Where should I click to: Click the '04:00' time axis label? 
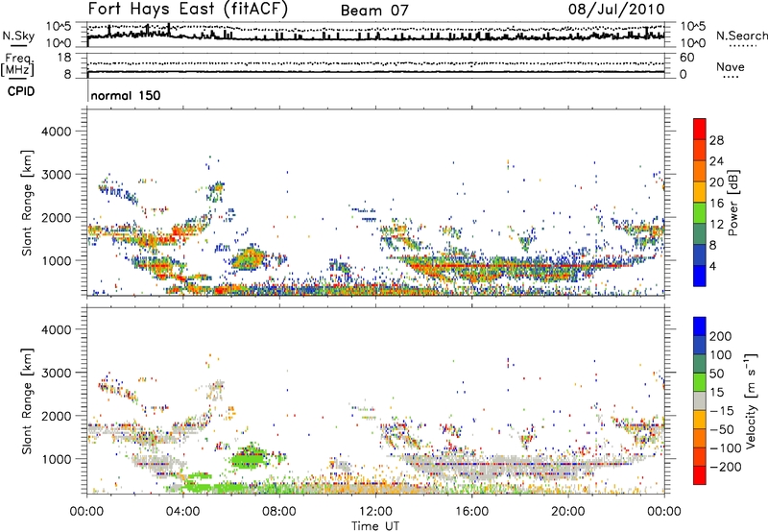182,512
